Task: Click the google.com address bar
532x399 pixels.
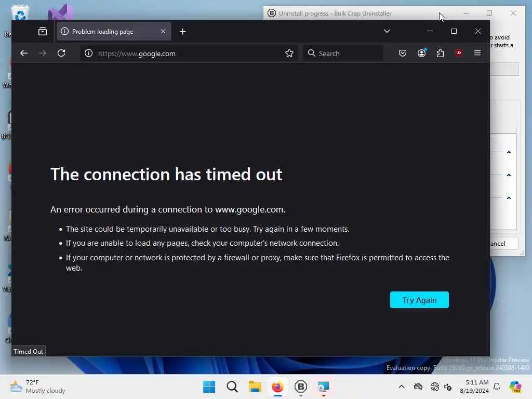Action: click(189, 54)
